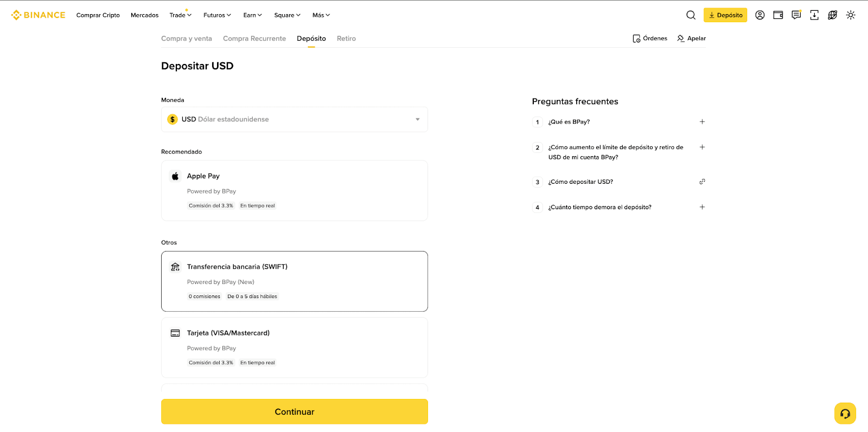Open the chat messages icon

pyautogui.click(x=796, y=15)
